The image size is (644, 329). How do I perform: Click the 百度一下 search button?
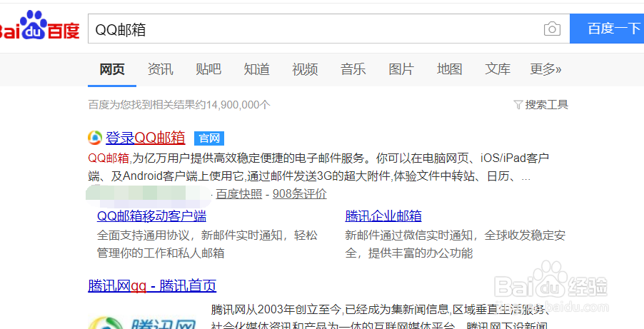tap(607, 29)
